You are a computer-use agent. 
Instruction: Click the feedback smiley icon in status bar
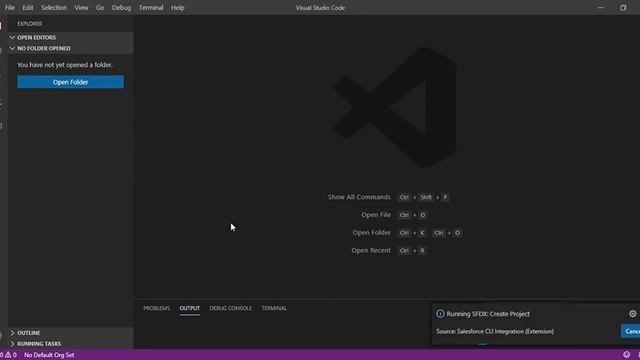pos(627,355)
